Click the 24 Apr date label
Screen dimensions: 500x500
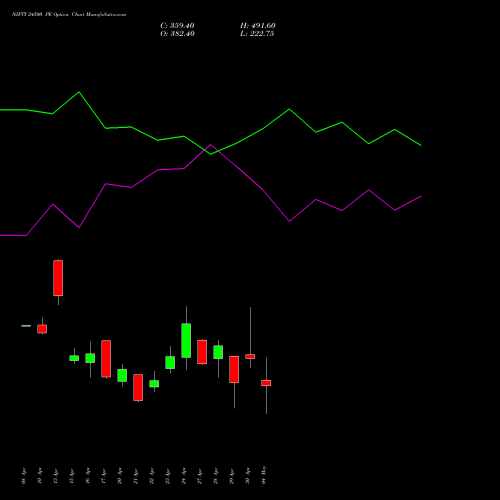point(184,476)
